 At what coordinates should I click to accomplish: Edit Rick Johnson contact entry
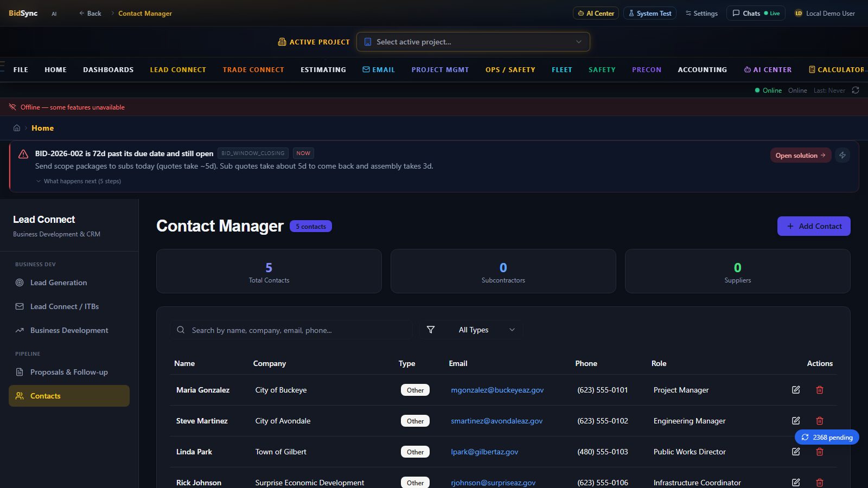coord(796,483)
